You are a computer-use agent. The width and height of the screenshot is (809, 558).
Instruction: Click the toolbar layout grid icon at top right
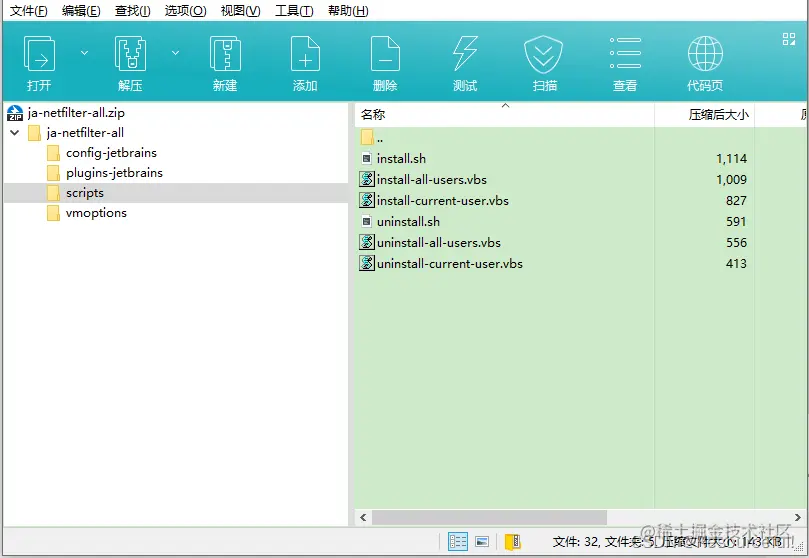[x=788, y=39]
